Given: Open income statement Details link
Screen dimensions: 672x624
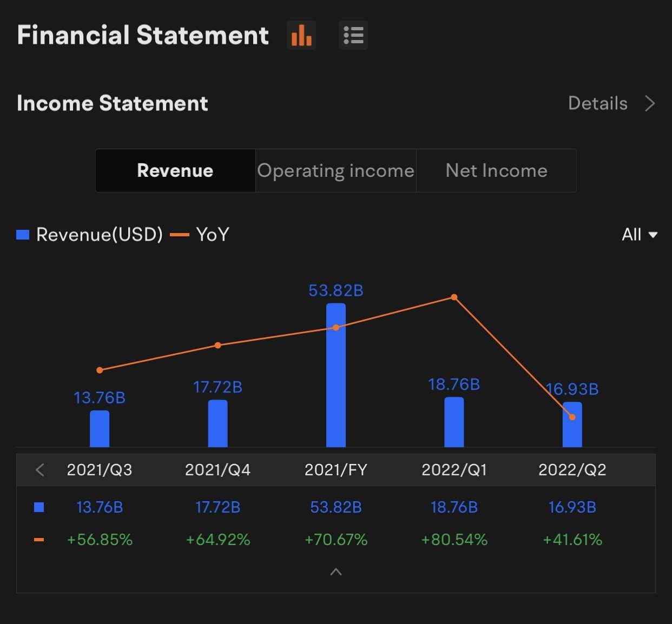Looking at the screenshot, I should click(598, 103).
